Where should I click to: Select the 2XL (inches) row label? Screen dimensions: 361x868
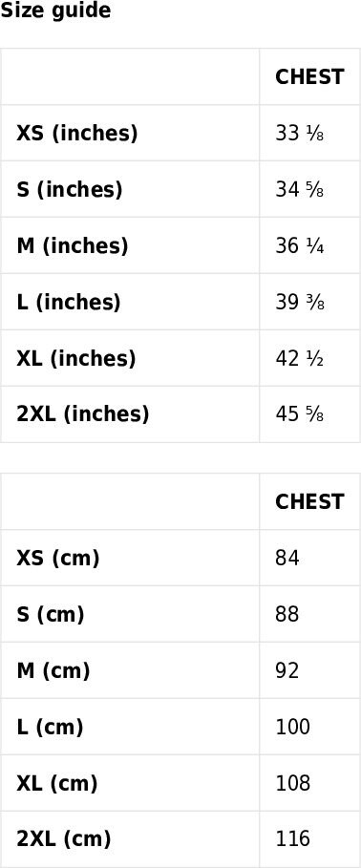[x=82, y=414]
